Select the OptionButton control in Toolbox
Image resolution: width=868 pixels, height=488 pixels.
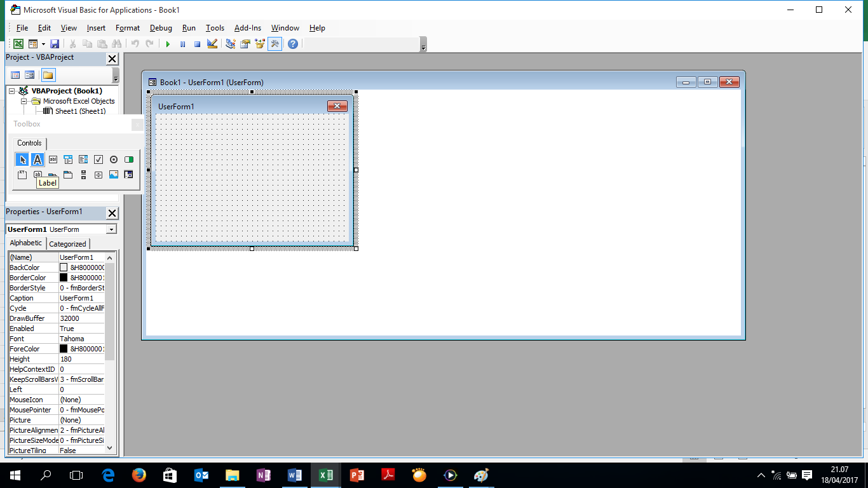tap(114, 159)
